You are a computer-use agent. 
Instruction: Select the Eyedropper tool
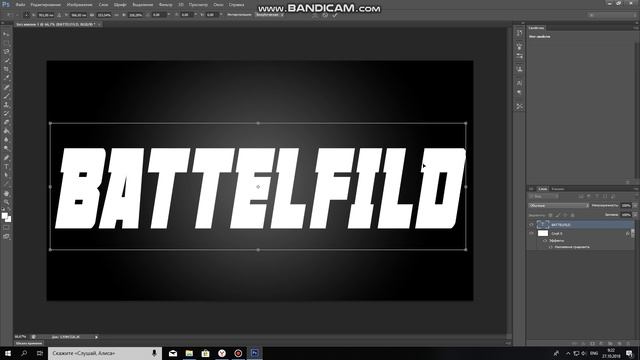point(6,78)
